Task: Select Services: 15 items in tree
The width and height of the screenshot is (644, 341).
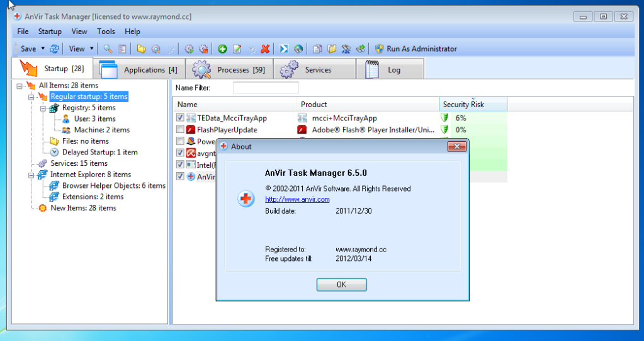Action: tap(79, 163)
